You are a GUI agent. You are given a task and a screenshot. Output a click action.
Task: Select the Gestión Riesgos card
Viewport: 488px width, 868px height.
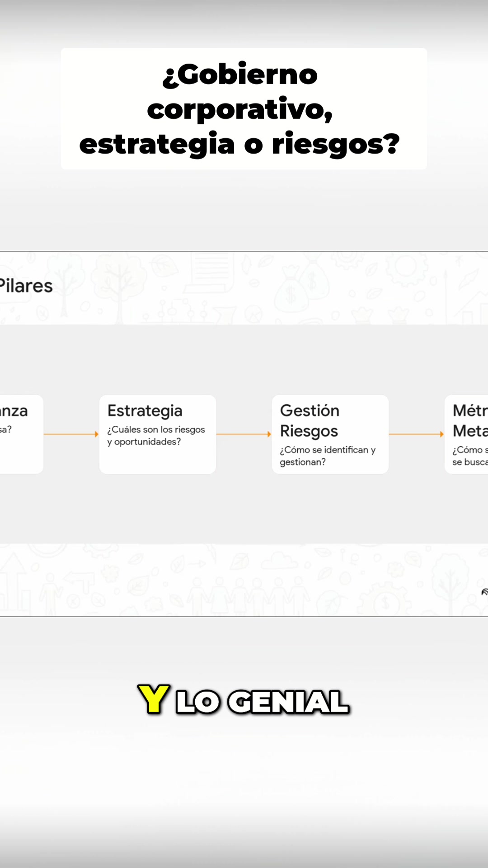click(x=330, y=434)
